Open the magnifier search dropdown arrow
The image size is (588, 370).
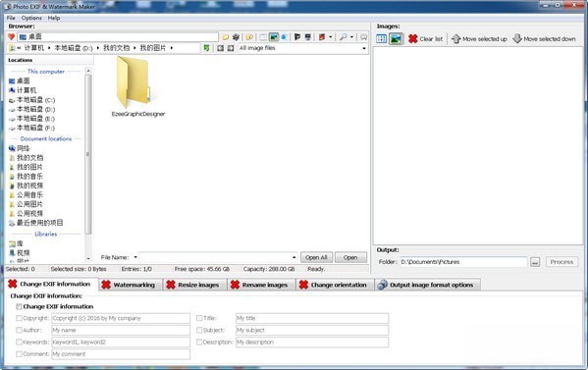tap(351, 37)
